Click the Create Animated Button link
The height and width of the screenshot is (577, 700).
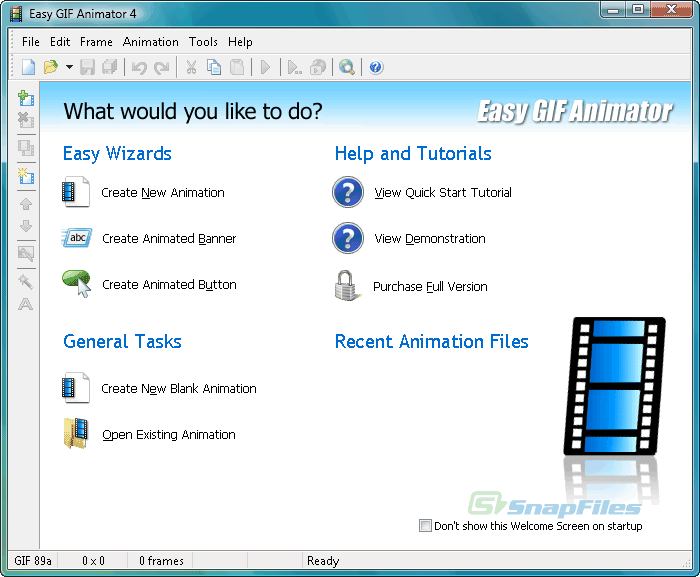coord(169,285)
